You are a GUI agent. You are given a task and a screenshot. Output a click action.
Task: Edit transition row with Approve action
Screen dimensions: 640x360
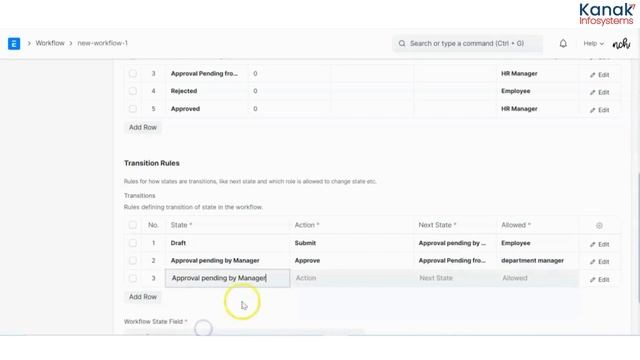[x=599, y=262]
